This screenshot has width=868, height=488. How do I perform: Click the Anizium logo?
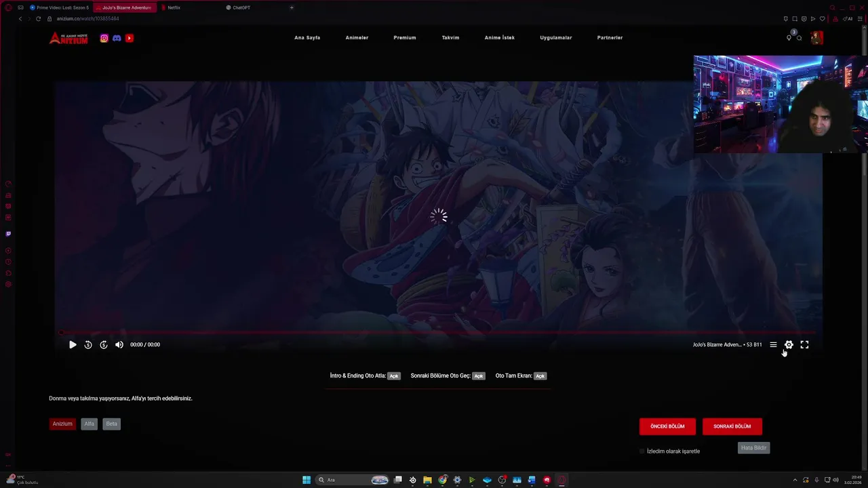(68, 38)
